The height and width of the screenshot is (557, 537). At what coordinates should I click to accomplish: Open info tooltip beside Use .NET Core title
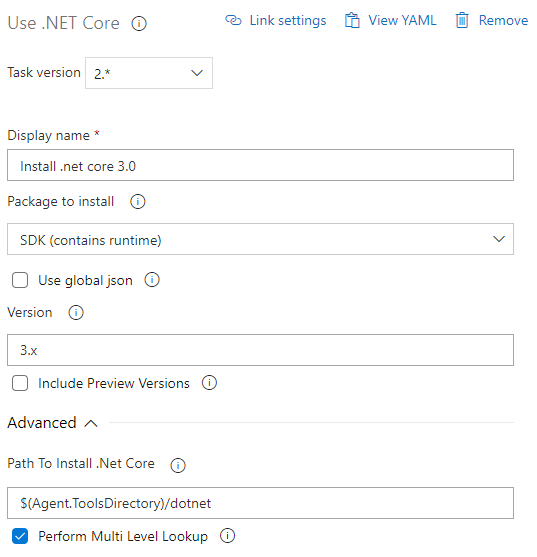tap(139, 24)
